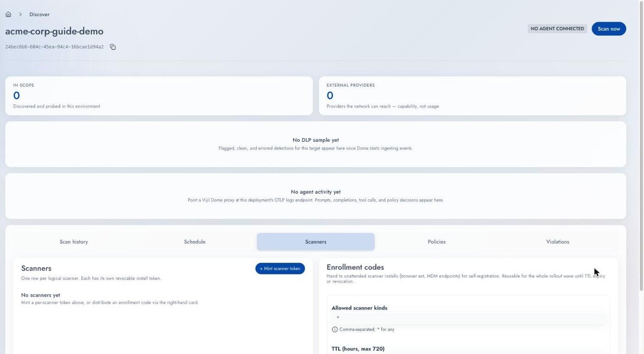Select the Scanners tab
This screenshot has height=354, width=644.
[x=316, y=241]
